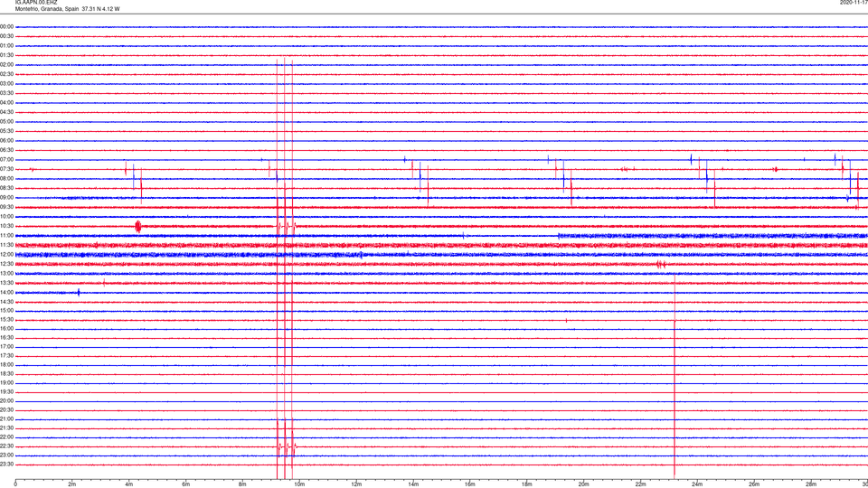Screen dimensions: 868x488
Task: Select the 01:30 trace time label
Action: pos(6,55)
